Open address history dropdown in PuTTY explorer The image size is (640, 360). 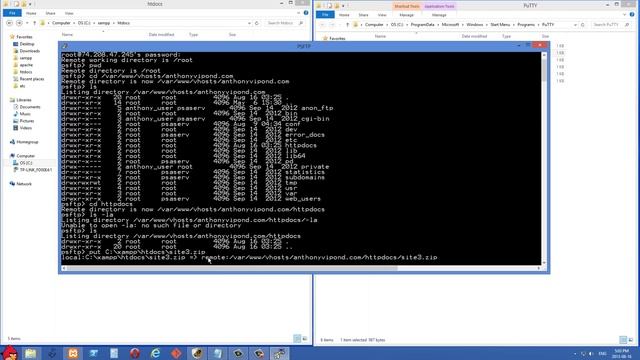(x=576, y=24)
